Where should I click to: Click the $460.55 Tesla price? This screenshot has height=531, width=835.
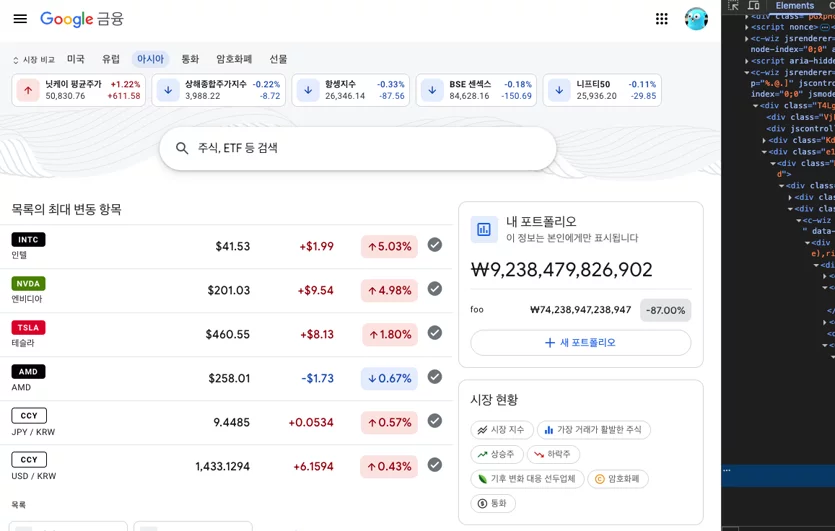[228, 334]
